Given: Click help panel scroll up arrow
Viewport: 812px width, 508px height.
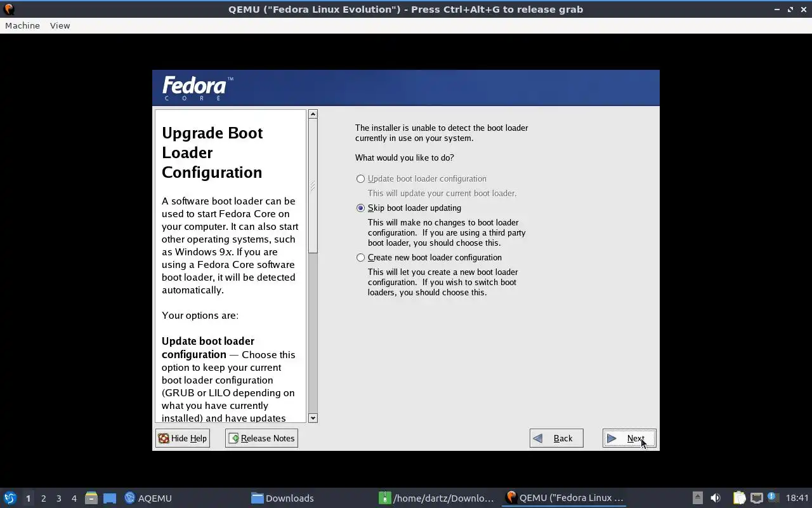Looking at the screenshot, I should tap(313, 114).
